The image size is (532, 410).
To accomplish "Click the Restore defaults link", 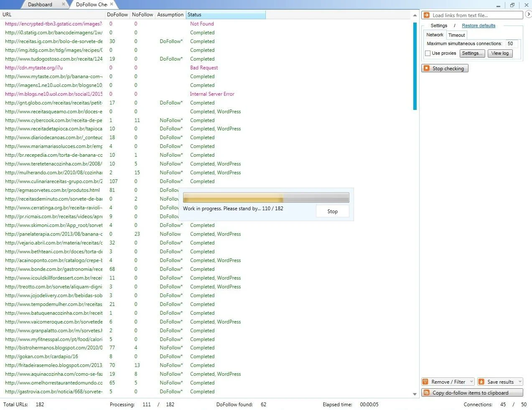I will (x=479, y=25).
